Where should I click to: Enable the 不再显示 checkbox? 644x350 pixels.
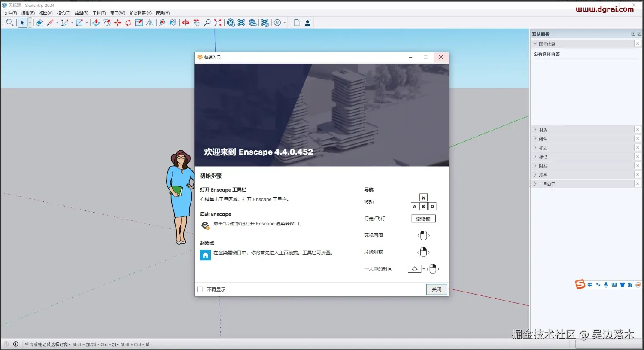pyautogui.click(x=200, y=289)
